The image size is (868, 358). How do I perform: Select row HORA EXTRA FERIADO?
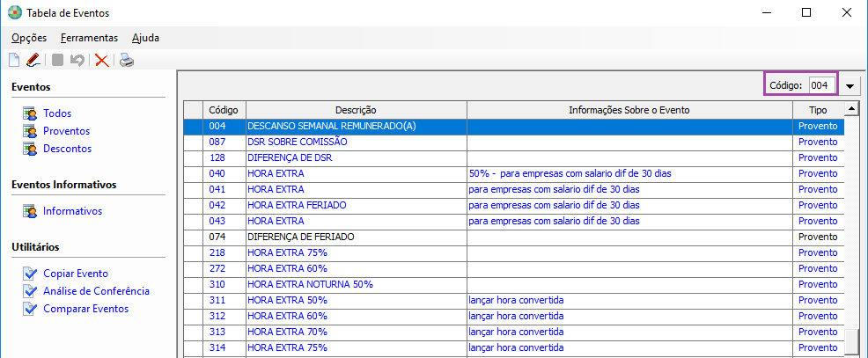pos(514,205)
